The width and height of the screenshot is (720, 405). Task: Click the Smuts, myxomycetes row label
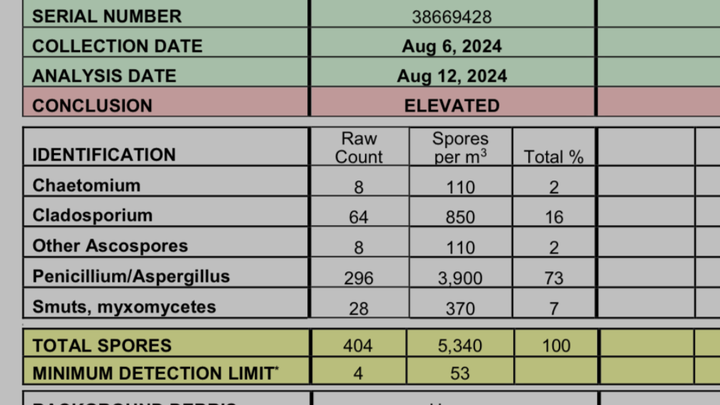click(x=124, y=307)
